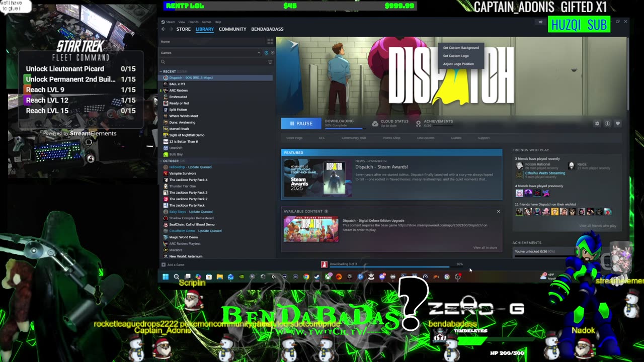Sort games by recent activity clock icon
Viewport: 644px width, 362px height.
[266, 53]
